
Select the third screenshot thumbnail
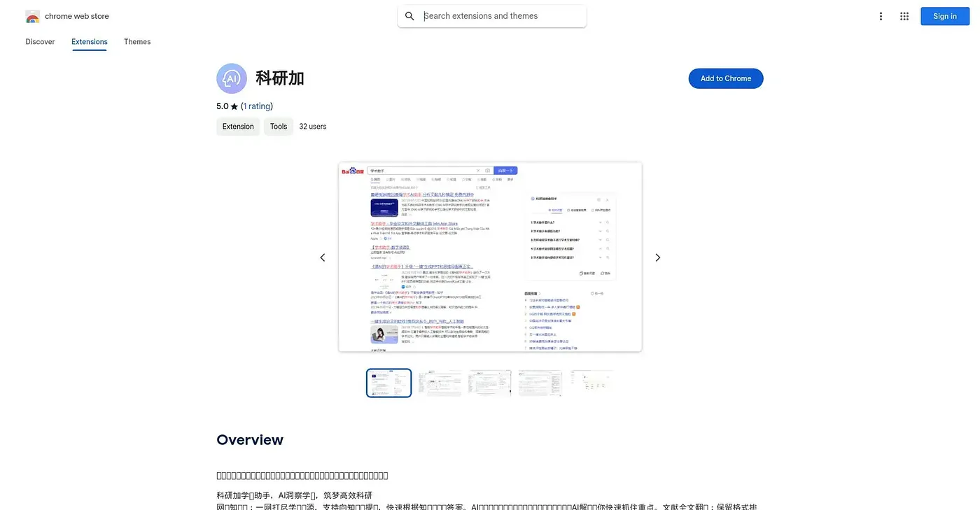(490, 383)
